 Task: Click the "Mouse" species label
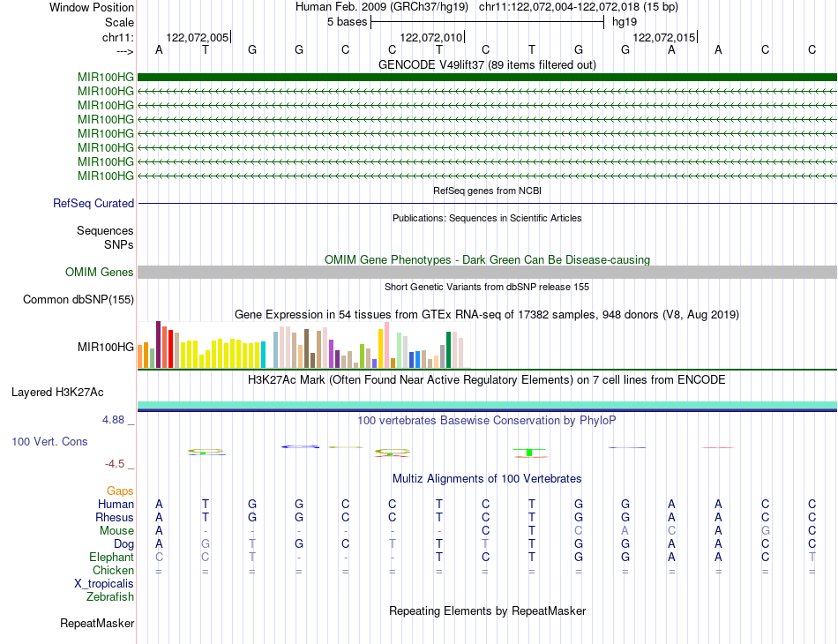tap(116, 531)
